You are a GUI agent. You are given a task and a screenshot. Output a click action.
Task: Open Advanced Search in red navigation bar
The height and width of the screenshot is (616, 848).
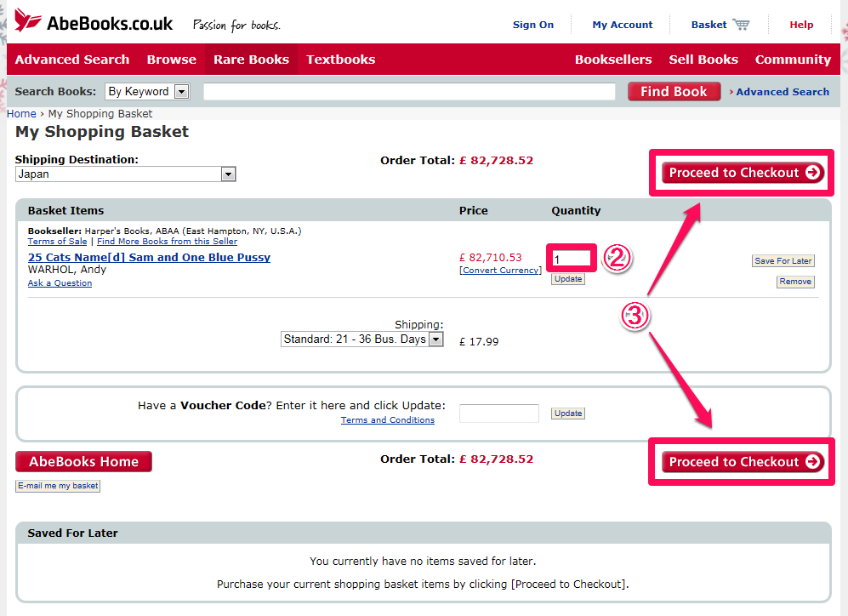tap(72, 60)
